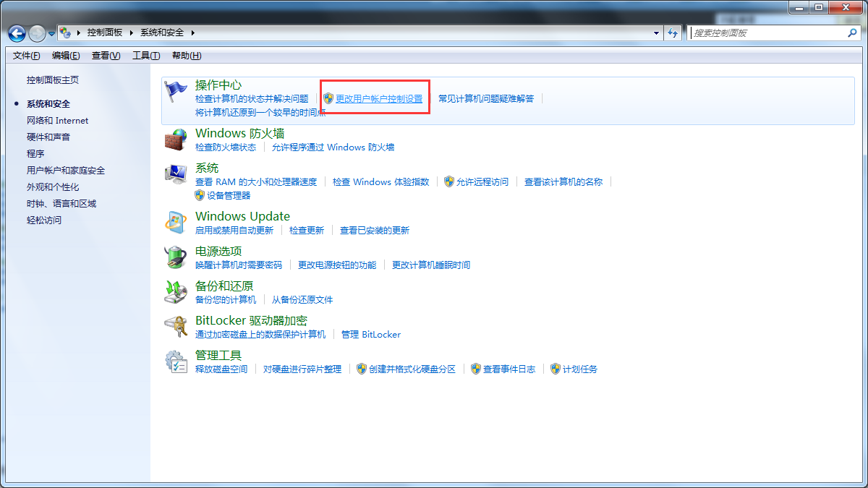Expand the arrow after 系统和安全 in the breadcrumb
The height and width of the screenshot is (488, 868).
point(194,33)
